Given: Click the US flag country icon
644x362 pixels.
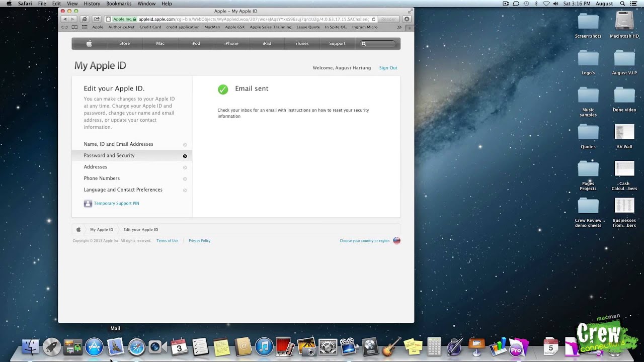Looking at the screenshot, I should click(x=396, y=241).
